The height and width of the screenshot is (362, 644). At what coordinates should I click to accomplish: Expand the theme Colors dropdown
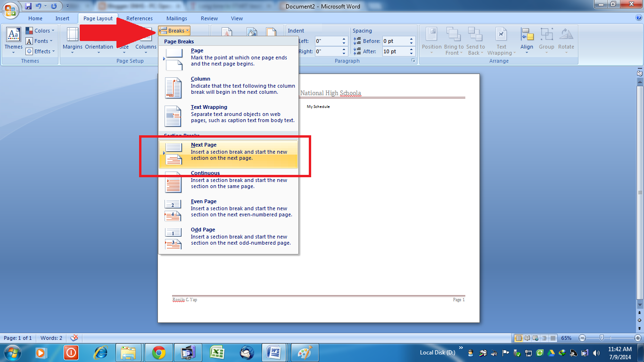tap(41, 31)
